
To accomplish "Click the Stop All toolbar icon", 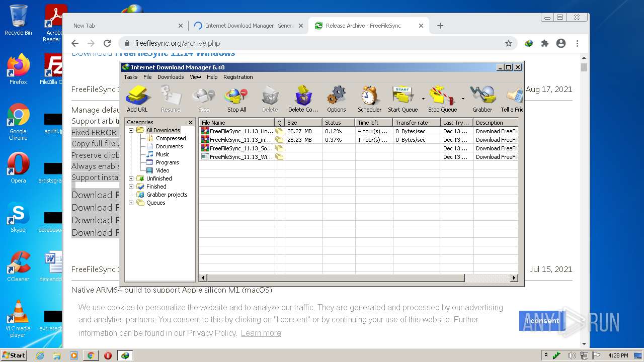I will [236, 99].
